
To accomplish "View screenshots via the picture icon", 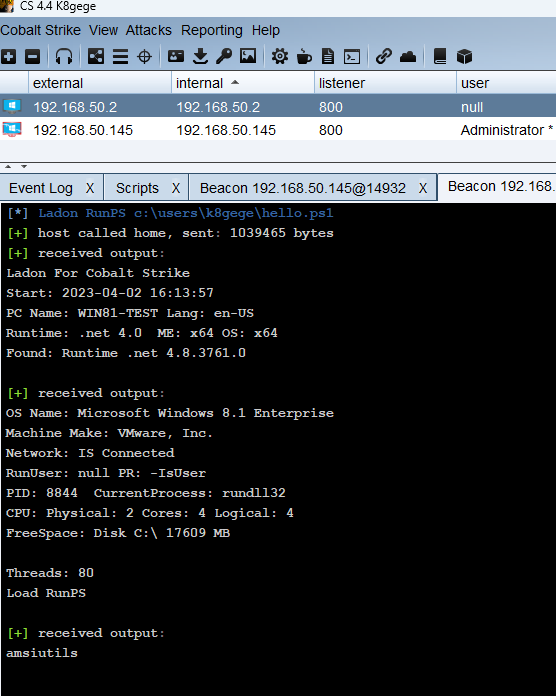I will coord(248,56).
